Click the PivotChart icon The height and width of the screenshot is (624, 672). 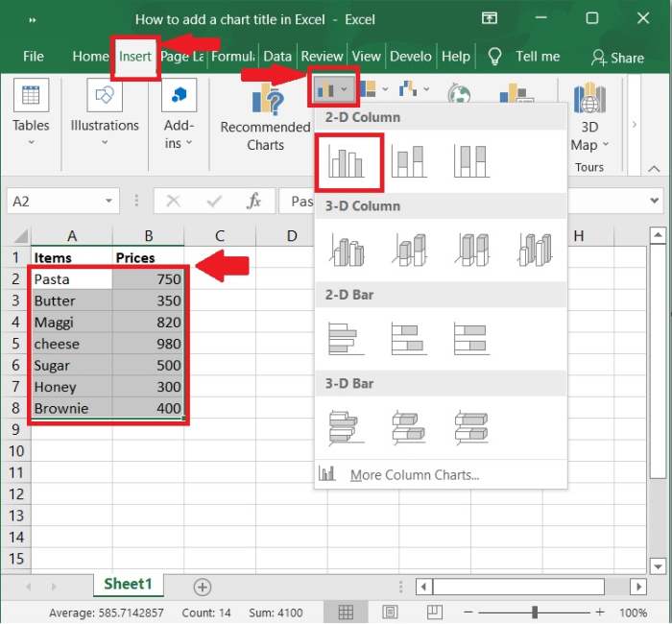(516, 93)
